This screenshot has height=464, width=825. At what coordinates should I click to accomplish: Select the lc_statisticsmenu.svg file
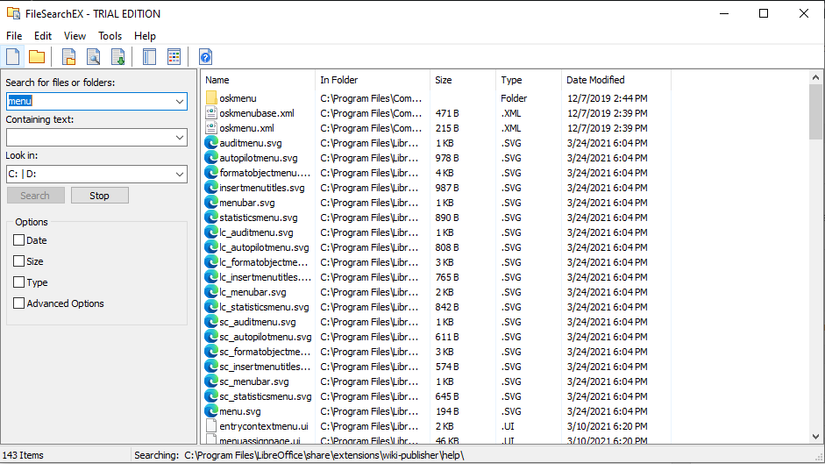[x=264, y=307]
